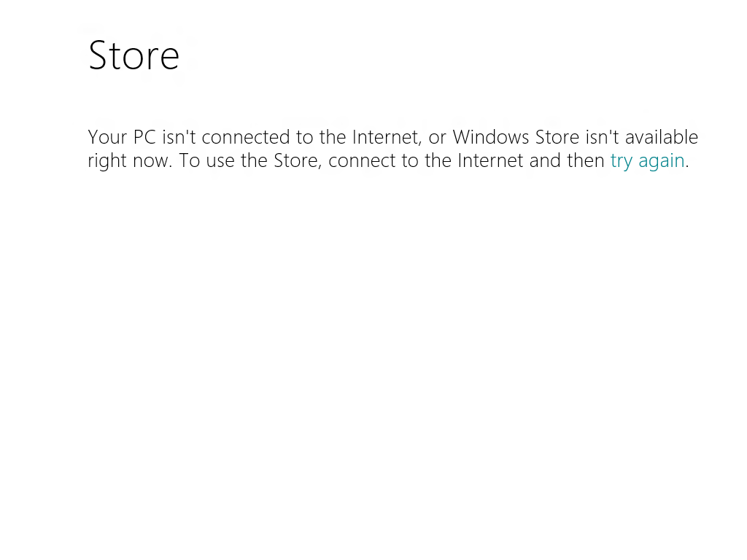Select the word "PC" in the message
Screen dimensions: 747x560
point(144,137)
